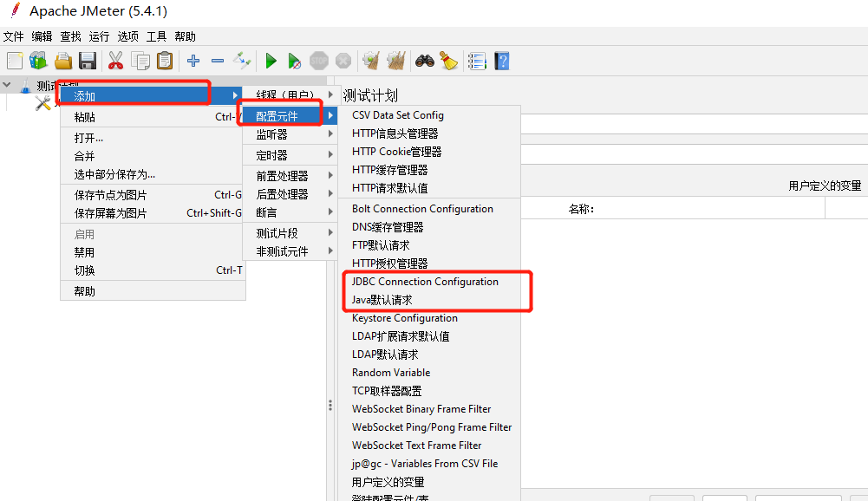Click the Toggle enable/disable icon
The height and width of the screenshot is (501, 868).
tap(242, 61)
